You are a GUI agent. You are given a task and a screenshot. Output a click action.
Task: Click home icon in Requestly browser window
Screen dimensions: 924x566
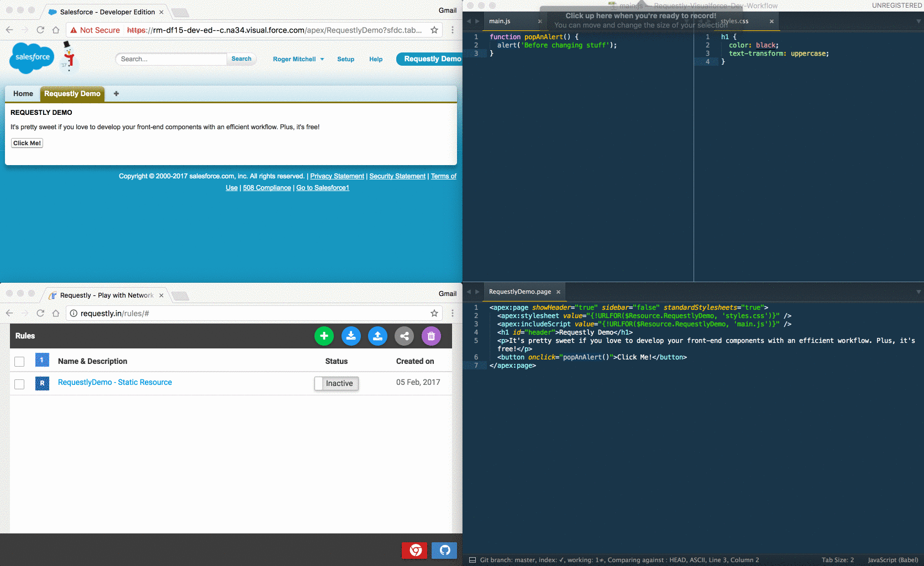(x=56, y=313)
